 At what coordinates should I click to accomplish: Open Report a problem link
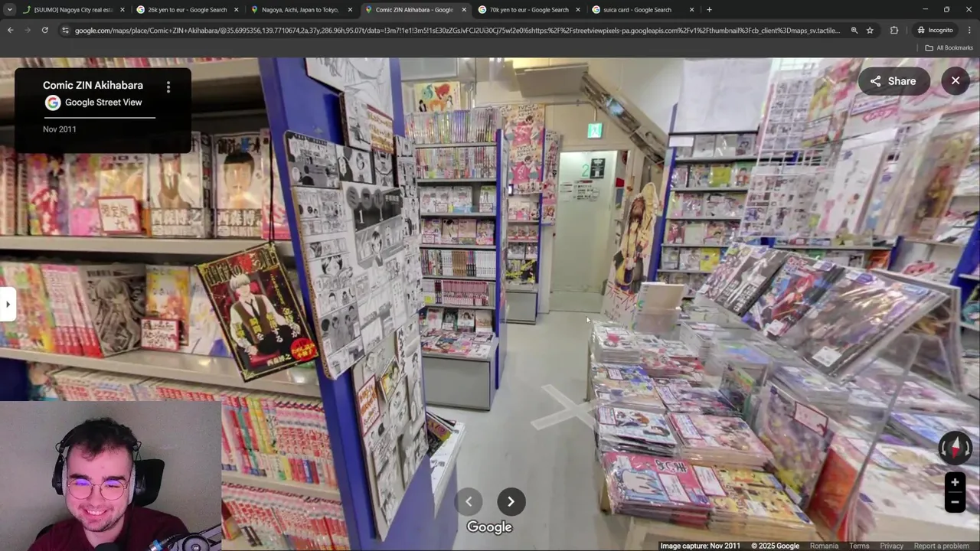[x=941, y=546]
